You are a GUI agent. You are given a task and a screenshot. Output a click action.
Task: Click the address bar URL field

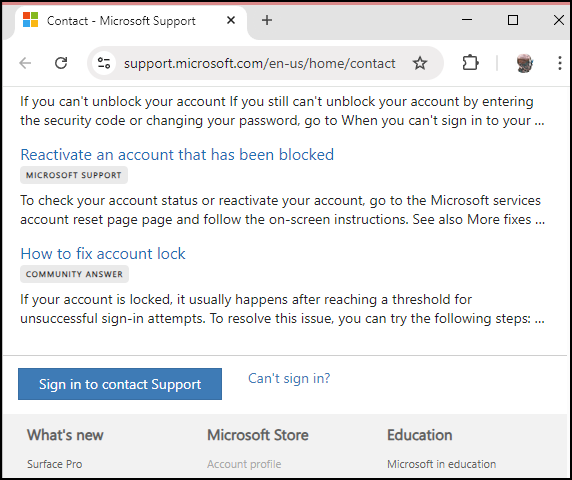[259, 63]
